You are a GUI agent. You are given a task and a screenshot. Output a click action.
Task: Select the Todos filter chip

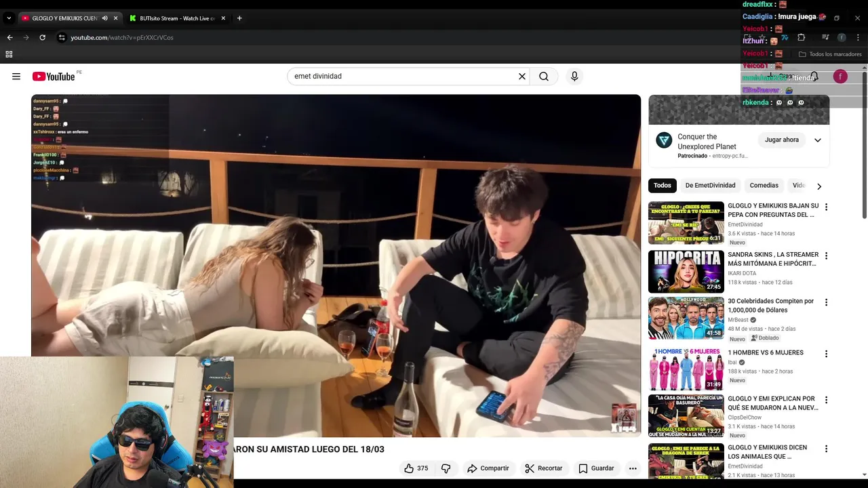(x=663, y=185)
